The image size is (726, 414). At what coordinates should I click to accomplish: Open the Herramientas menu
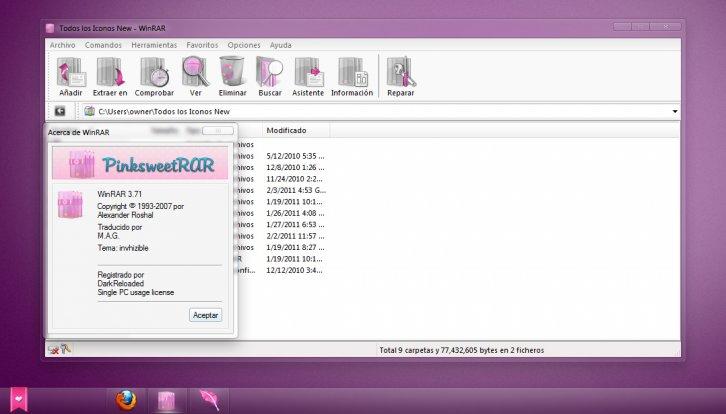tap(154, 45)
